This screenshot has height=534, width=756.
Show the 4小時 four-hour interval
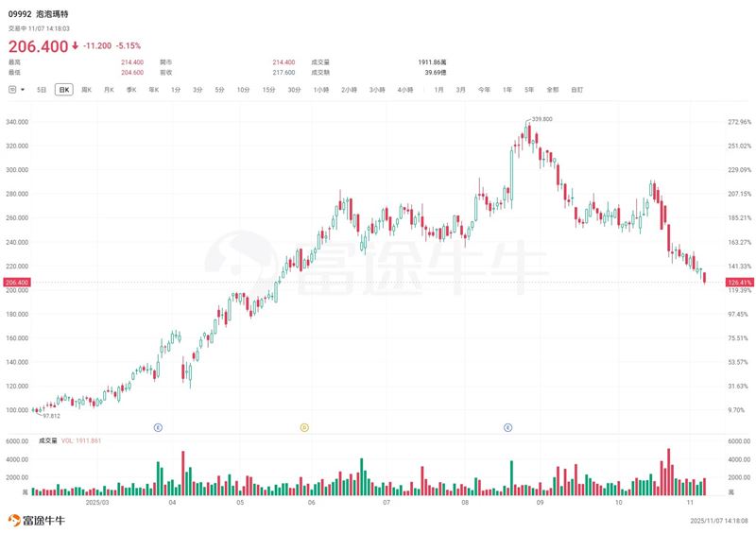[405, 90]
